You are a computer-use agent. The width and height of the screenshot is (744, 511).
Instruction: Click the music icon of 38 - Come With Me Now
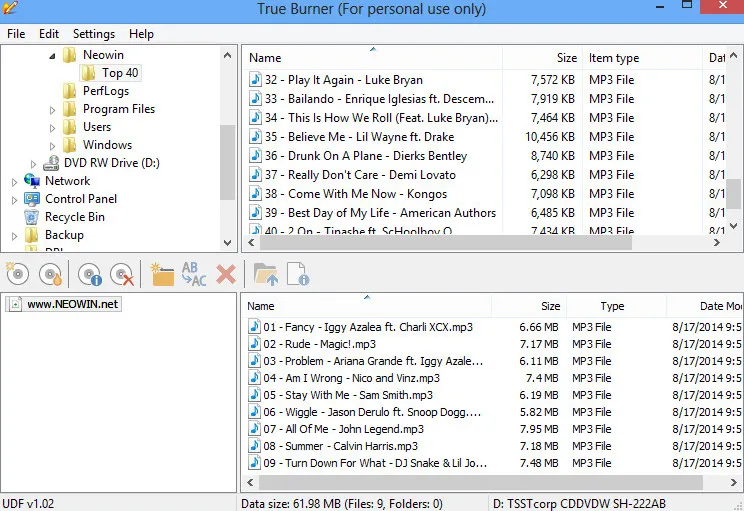tap(256, 194)
